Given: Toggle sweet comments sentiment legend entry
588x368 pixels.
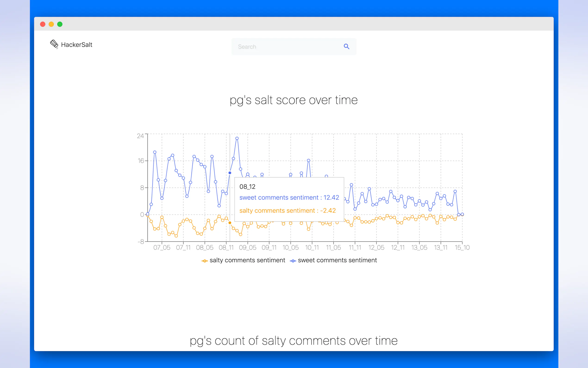Looking at the screenshot, I should [337, 260].
